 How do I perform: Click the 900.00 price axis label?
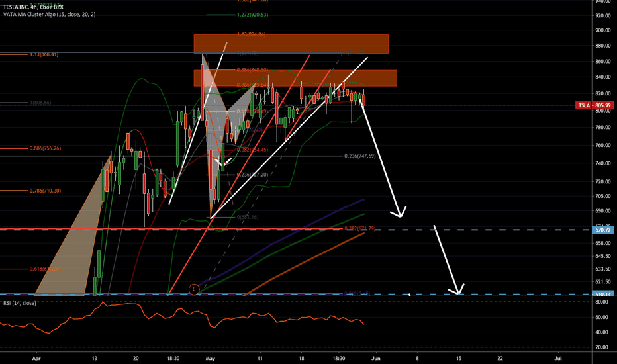click(x=603, y=30)
